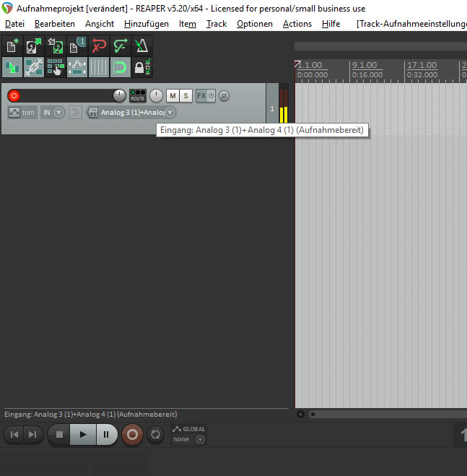The width and height of the screenshot is (467, 476).
Task: Open the Hilfe menu
Action: tap(331, 24)
